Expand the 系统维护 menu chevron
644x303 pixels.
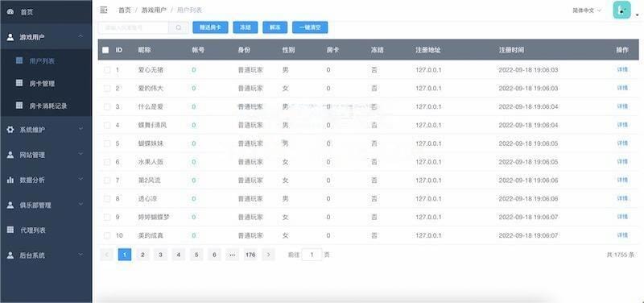81,129
